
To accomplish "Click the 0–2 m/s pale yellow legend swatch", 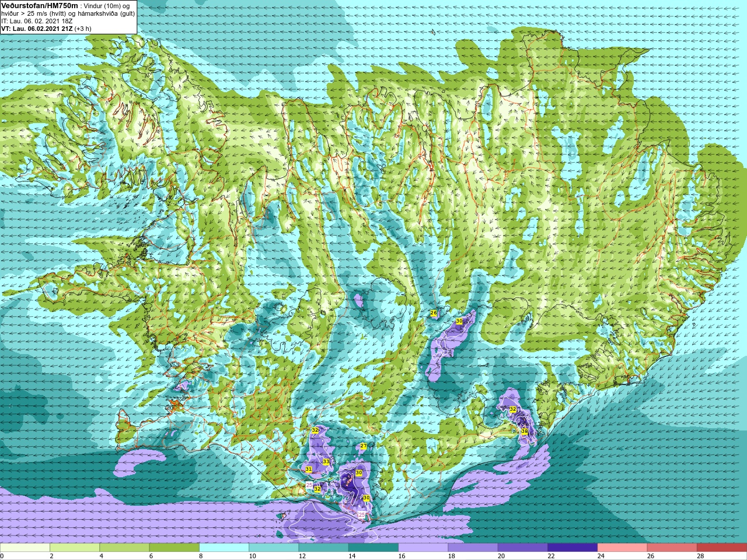I will [25, 548].
